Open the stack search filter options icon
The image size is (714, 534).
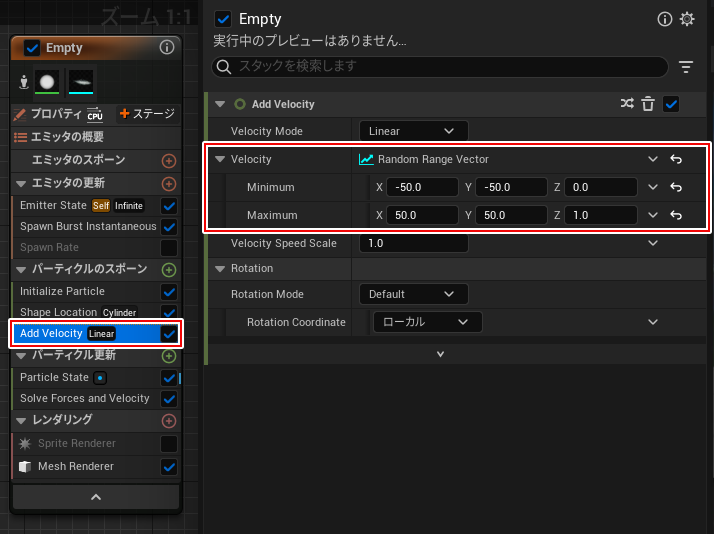[686, 67]
